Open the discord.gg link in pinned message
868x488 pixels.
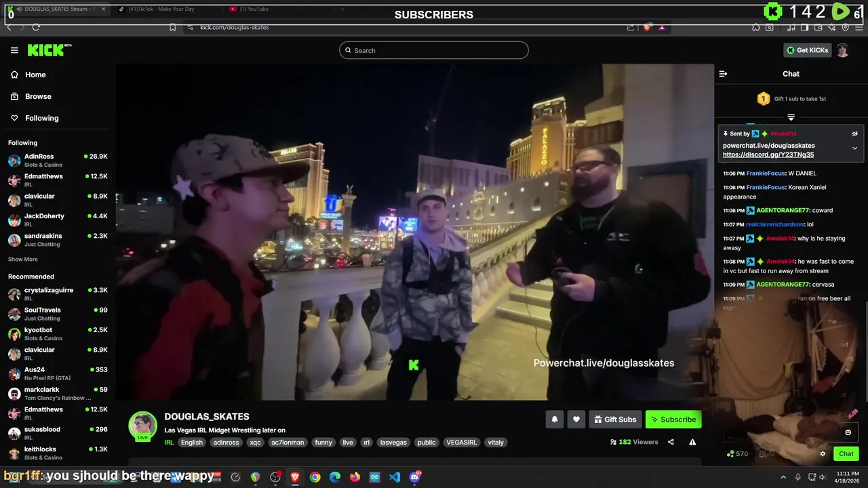768,155
